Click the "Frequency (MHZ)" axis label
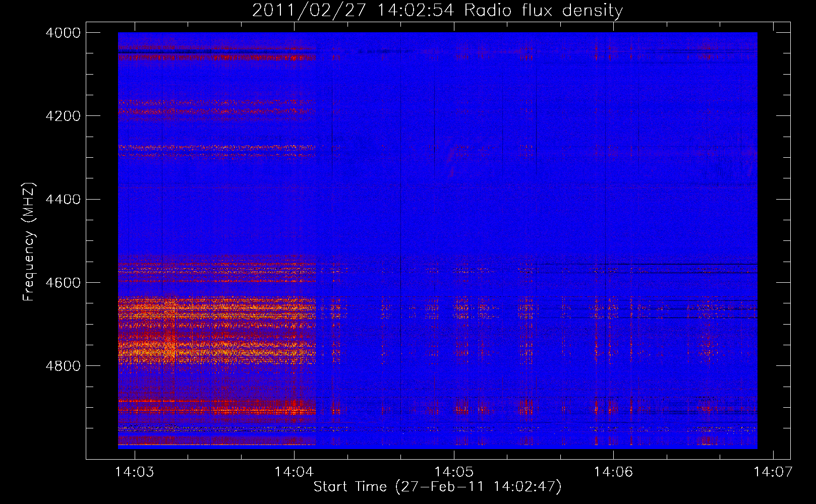The height and width of the screenshot is (504, 816). (x=29, y=242)
